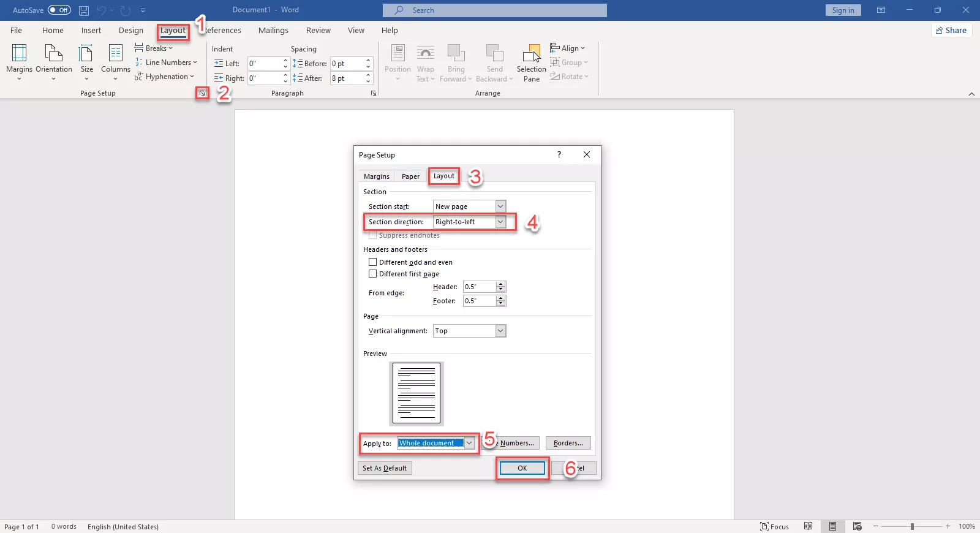Decrease the Footer from-edge spinner value
Viewport: 980px width, 533px height.
pos(501,303)
